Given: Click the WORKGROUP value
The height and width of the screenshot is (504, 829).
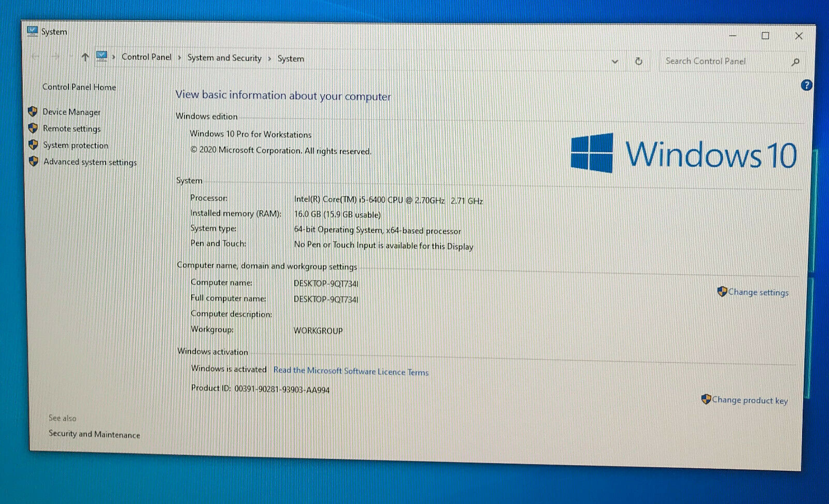Looking at the screenshot, I should pos(318,330).
